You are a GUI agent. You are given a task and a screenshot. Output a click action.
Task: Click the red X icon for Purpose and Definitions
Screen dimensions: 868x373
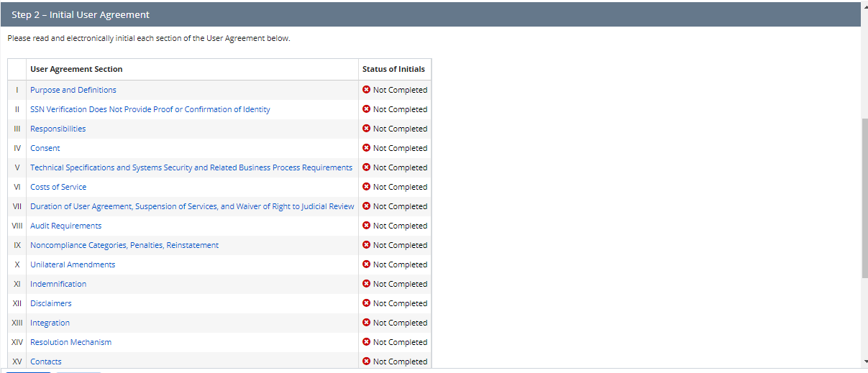tap(367, 90)
